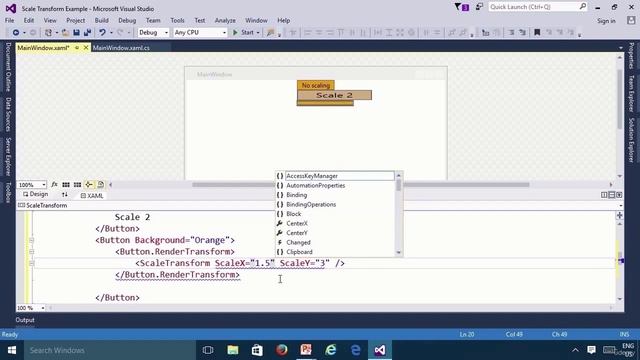Image resolution: width=640 pixels, height=360 pixels.
Task: Click the designer horizontal scrollbar thumb
Action: [x=361, y=184]
